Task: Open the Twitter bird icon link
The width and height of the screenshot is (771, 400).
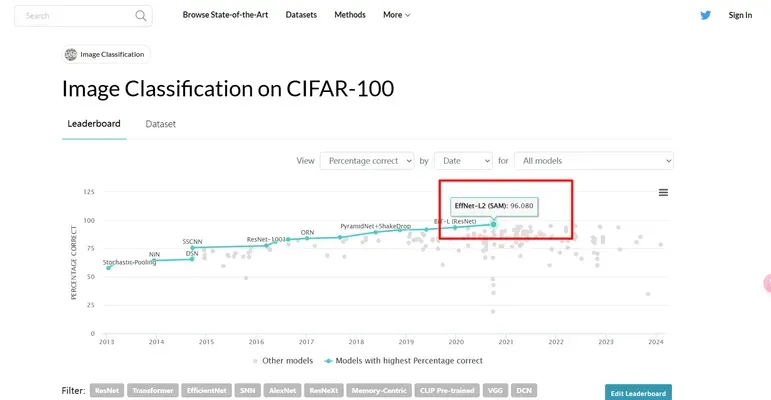Action: [706, 15]
